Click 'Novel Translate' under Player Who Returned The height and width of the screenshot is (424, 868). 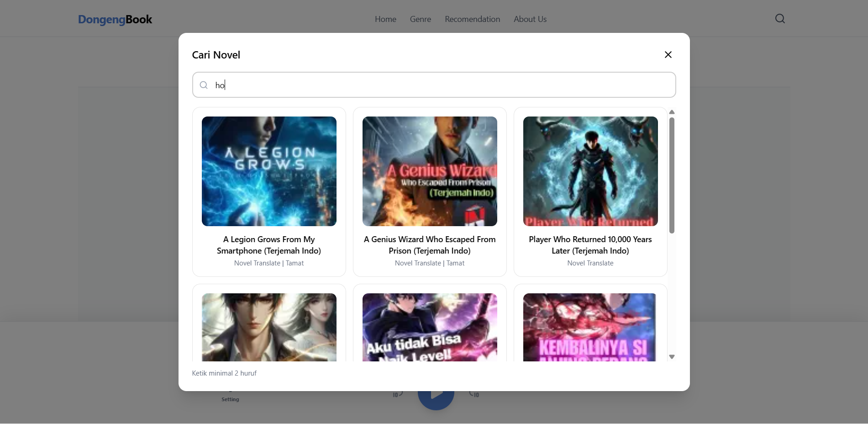(x=590, y=263)
